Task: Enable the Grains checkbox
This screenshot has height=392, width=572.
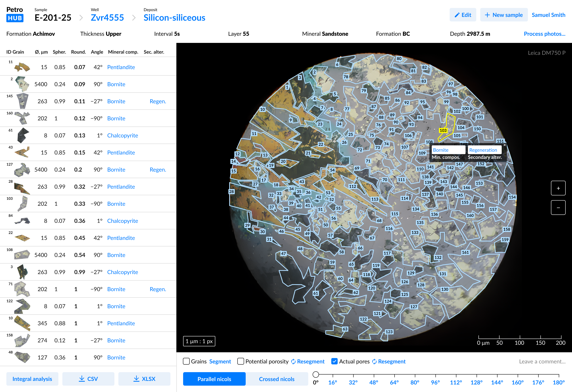Action: pyautogui.click(x=186, y=361)
